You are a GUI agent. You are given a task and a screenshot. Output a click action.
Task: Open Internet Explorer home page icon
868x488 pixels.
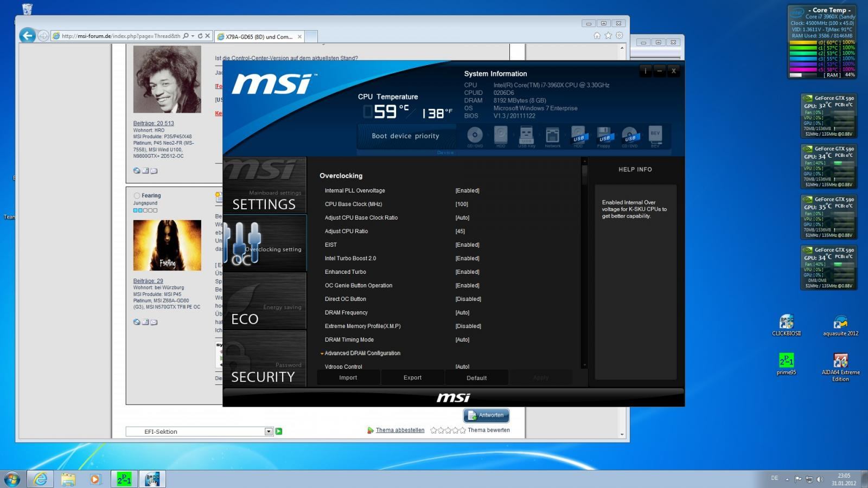click(597, 36)
